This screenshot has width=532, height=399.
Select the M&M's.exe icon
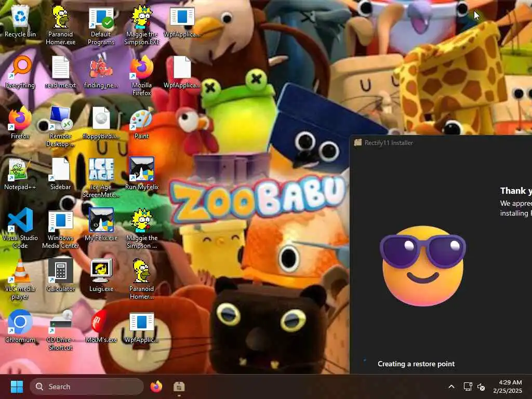101,327
